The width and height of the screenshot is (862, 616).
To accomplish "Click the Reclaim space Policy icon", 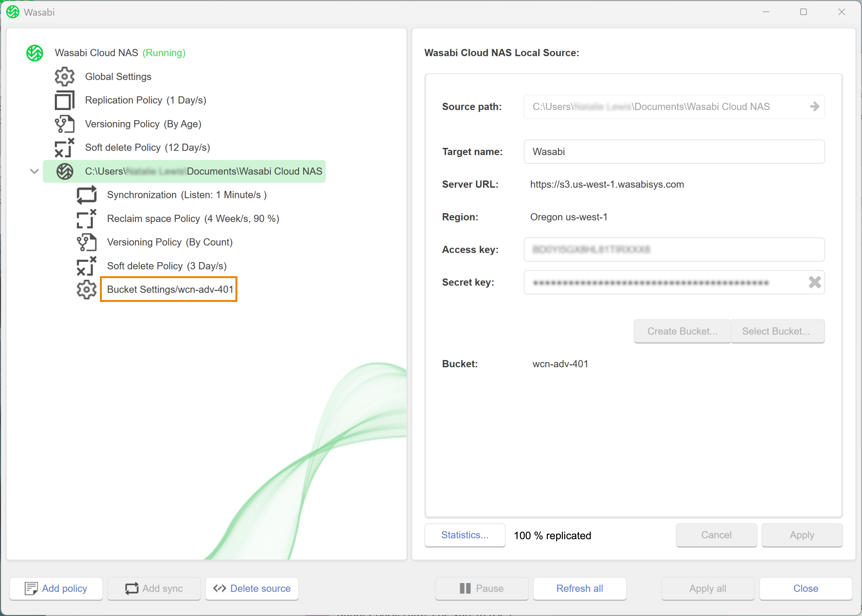I will coord(87,219).
